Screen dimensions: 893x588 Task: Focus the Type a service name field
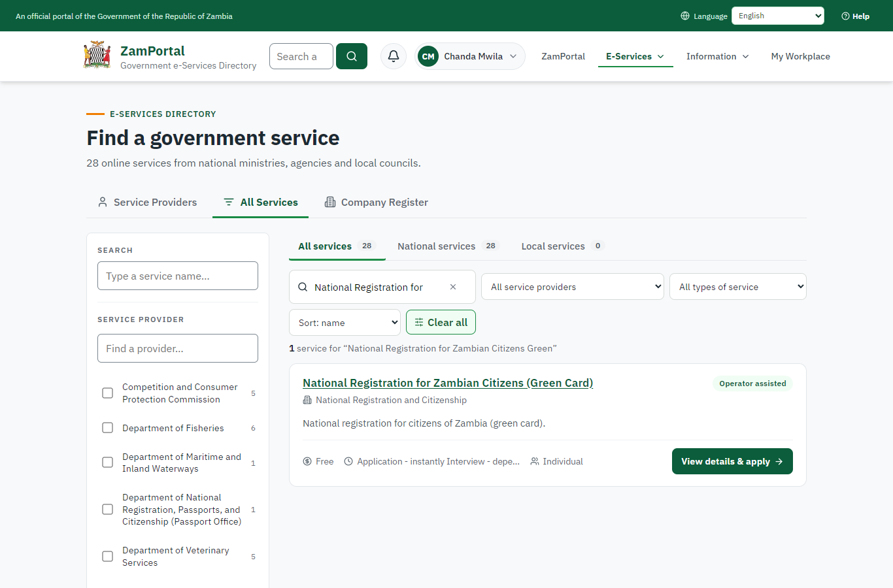tap(178, 276)
